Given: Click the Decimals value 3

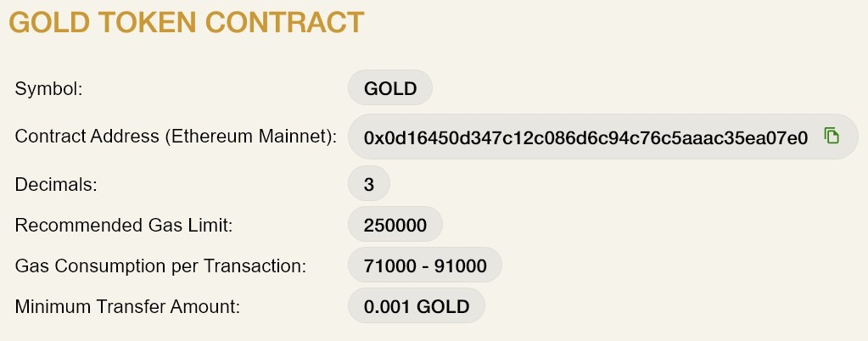Looking at the screenshot, I should click(369, 184).
